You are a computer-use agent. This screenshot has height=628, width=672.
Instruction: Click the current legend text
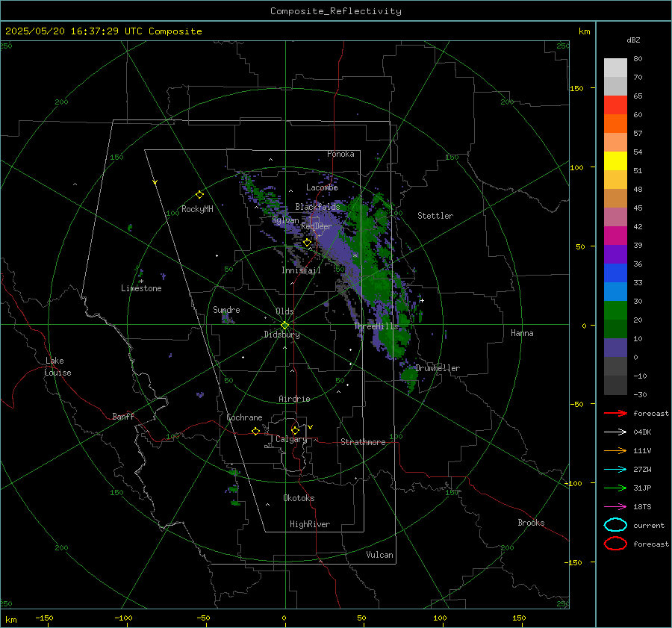pyautogui.click(x=649, y=526)
